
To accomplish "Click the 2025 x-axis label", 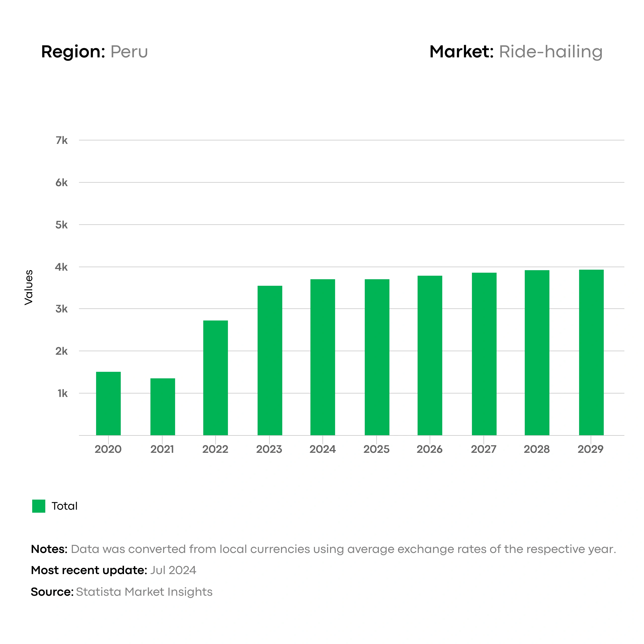I will tap(377, 449).
